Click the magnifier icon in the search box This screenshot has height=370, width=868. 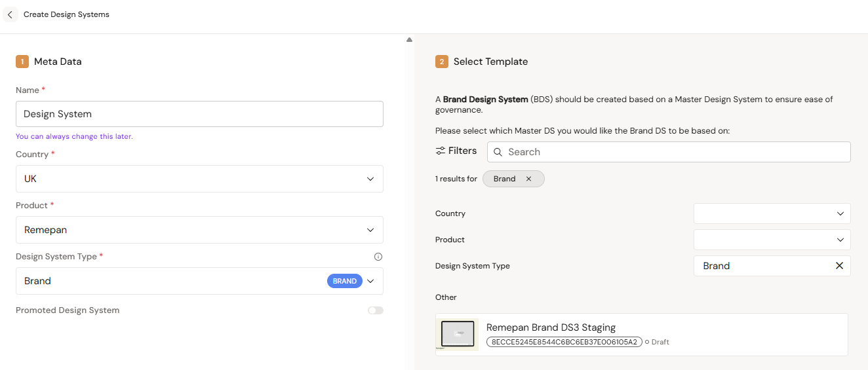498,152
